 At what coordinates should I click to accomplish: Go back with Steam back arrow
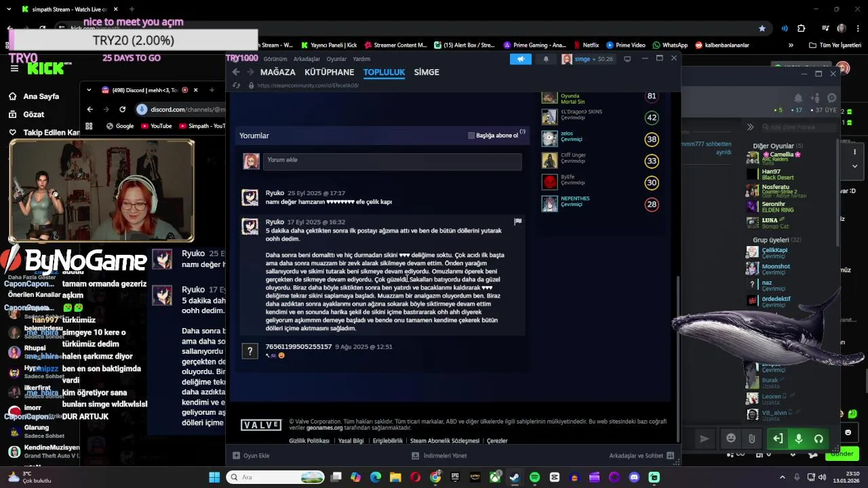click(236, 72)
